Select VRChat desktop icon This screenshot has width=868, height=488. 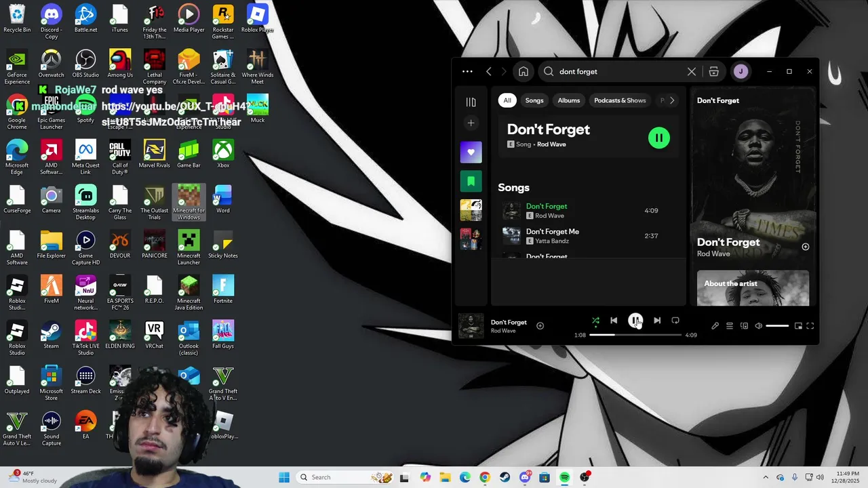[154, 335]
